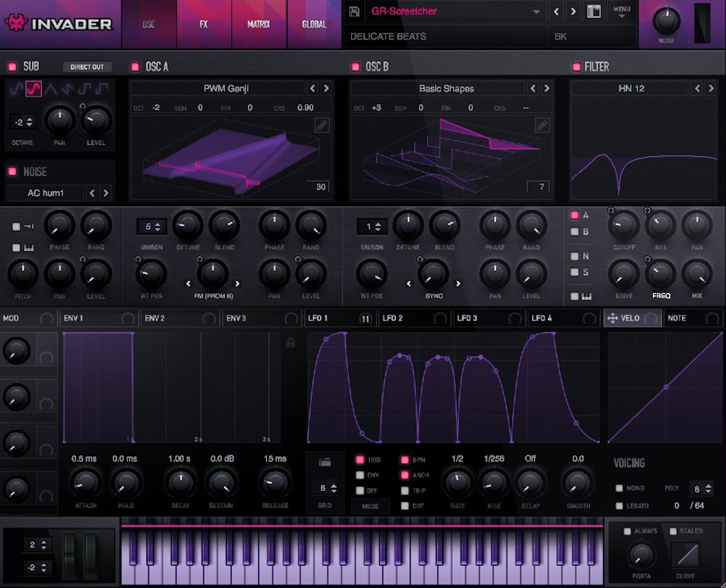Toggle the SUB oscillator on or off
Screen dimensions: 726x588
pyautogui.click(x=12, y=67)
